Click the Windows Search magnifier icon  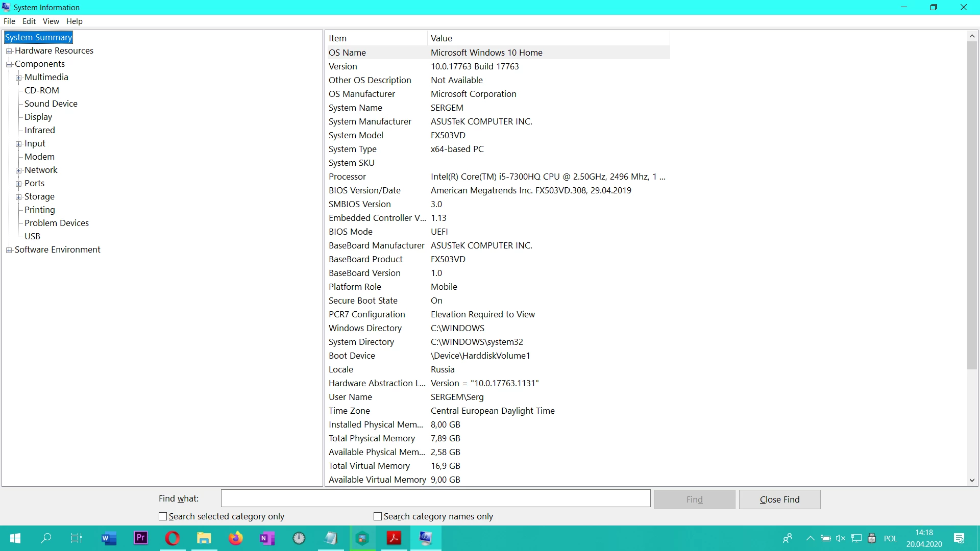[x=46, y=538]
